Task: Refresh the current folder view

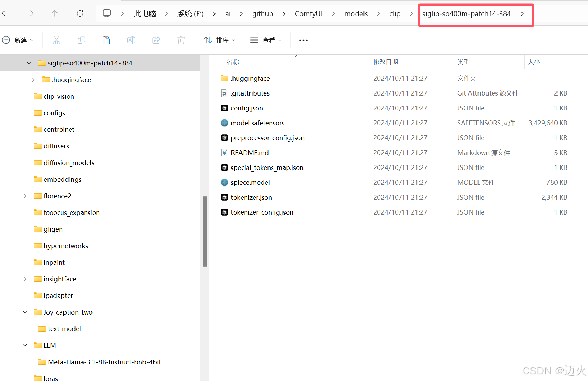Action: (80, 13)
